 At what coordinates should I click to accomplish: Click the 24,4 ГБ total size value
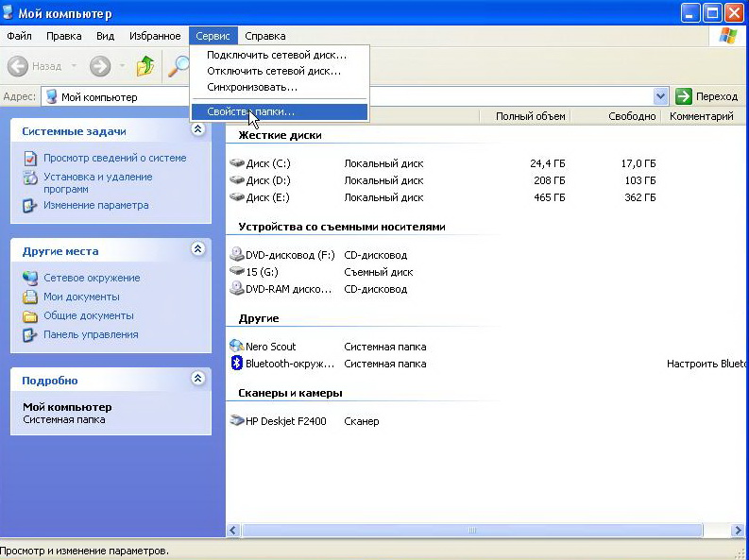(548, 163)
